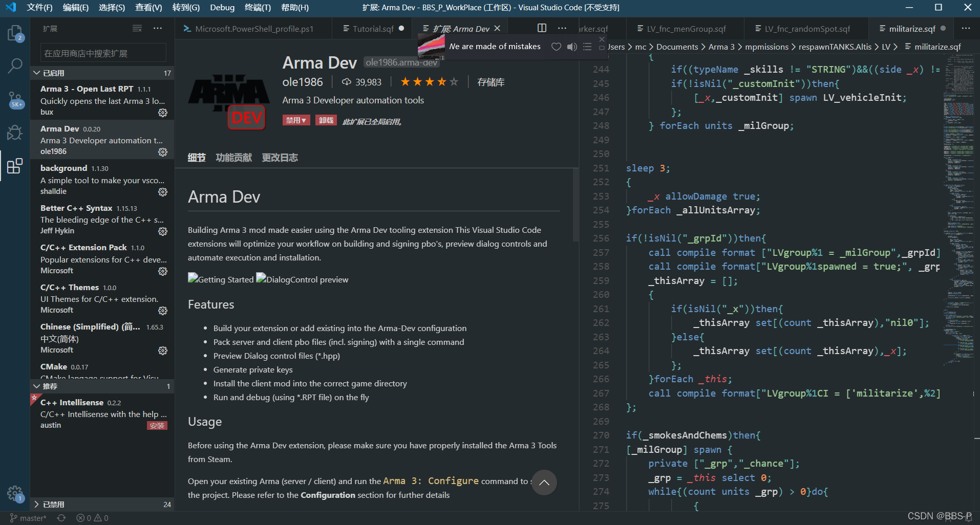Screen dimensions: 980x525
Task: Close the music player popup
Action: (602, 39)
